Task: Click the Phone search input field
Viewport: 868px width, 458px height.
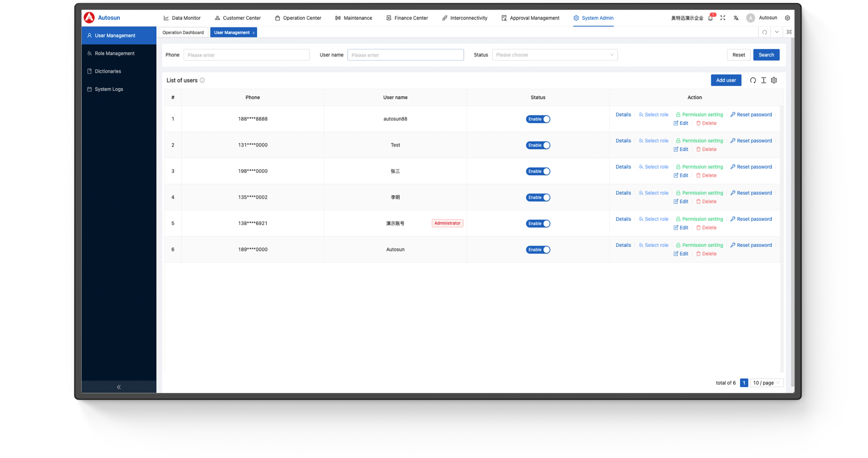Action: (246, 55)
